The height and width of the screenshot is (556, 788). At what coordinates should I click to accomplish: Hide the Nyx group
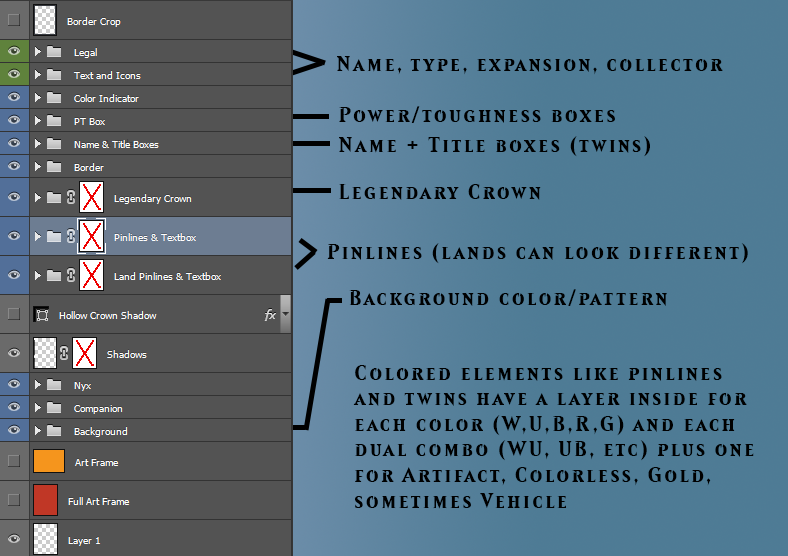[14, 384]
